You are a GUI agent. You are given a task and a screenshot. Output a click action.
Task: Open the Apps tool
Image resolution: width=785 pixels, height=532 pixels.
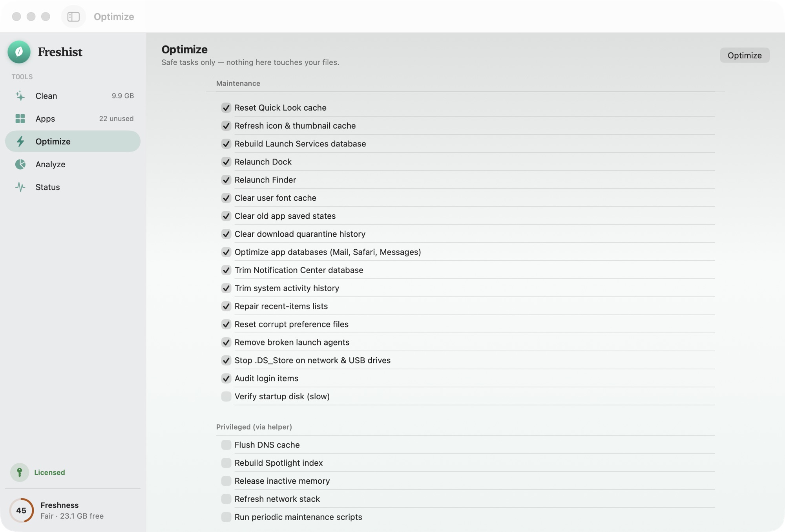73,119
